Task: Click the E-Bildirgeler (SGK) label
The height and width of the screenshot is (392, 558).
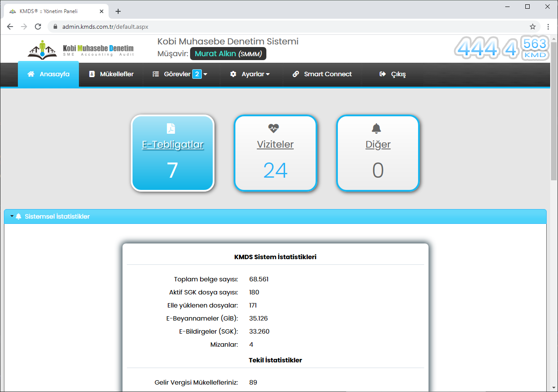Action: (209, 331)
